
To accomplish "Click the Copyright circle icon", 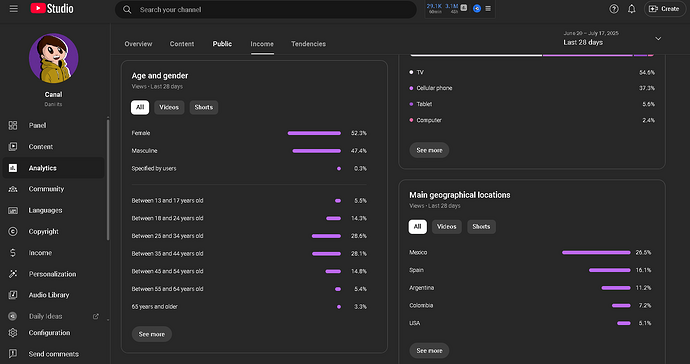I will pos(13,232).
